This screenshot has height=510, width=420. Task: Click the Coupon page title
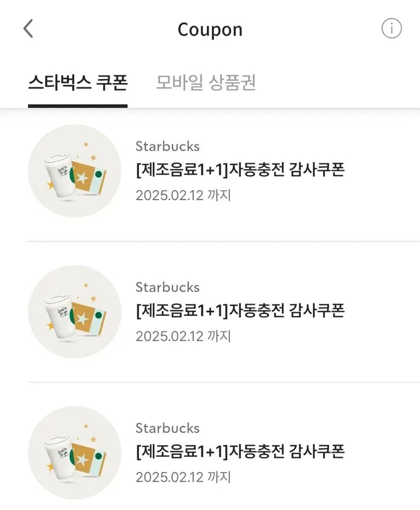point(210,30)
